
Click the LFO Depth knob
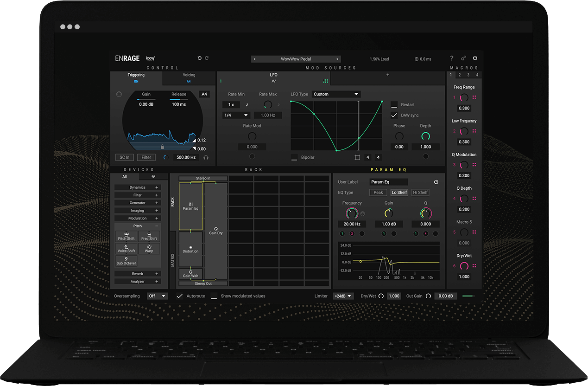(x=425, y=136)
